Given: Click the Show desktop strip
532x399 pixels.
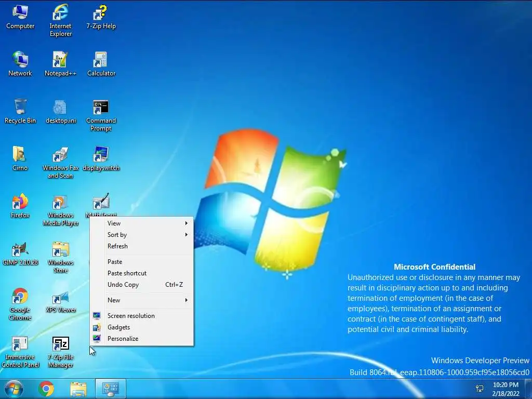Looking at the screenshot, I should [x=528, y=389].
